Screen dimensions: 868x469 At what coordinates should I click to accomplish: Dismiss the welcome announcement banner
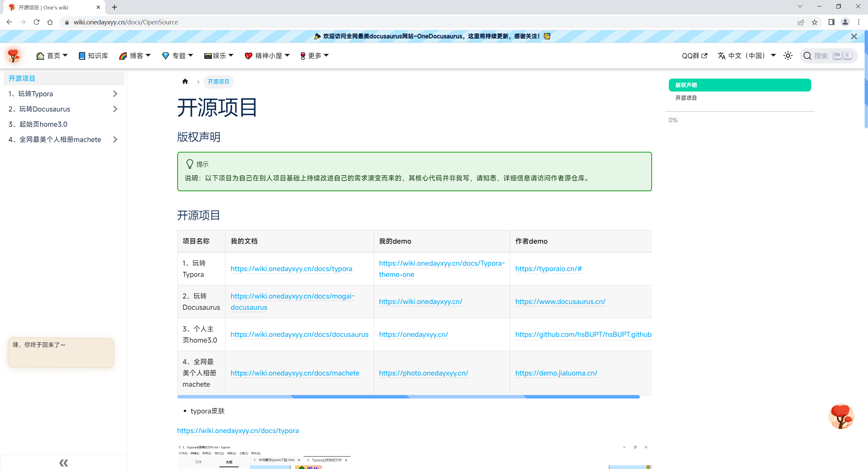click(854, 36)
